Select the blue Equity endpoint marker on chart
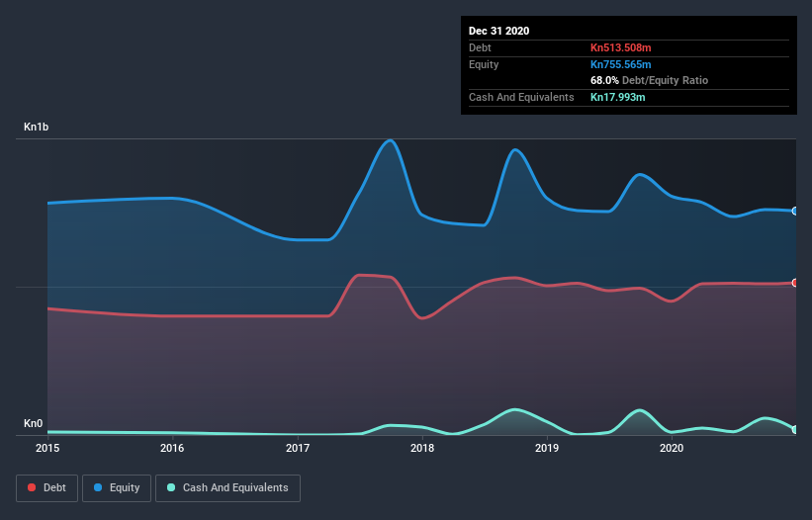This screenshot has height=520, width=812. coord(795,212)
